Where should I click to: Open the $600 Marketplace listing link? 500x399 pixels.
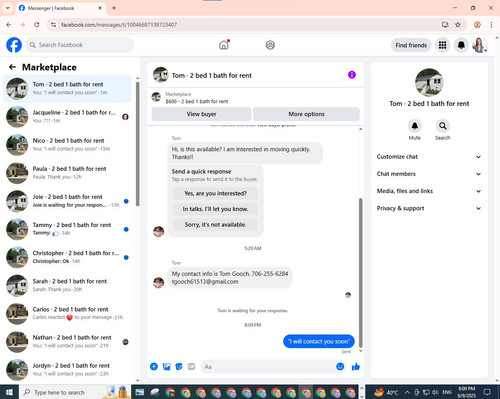click(197, 101)
